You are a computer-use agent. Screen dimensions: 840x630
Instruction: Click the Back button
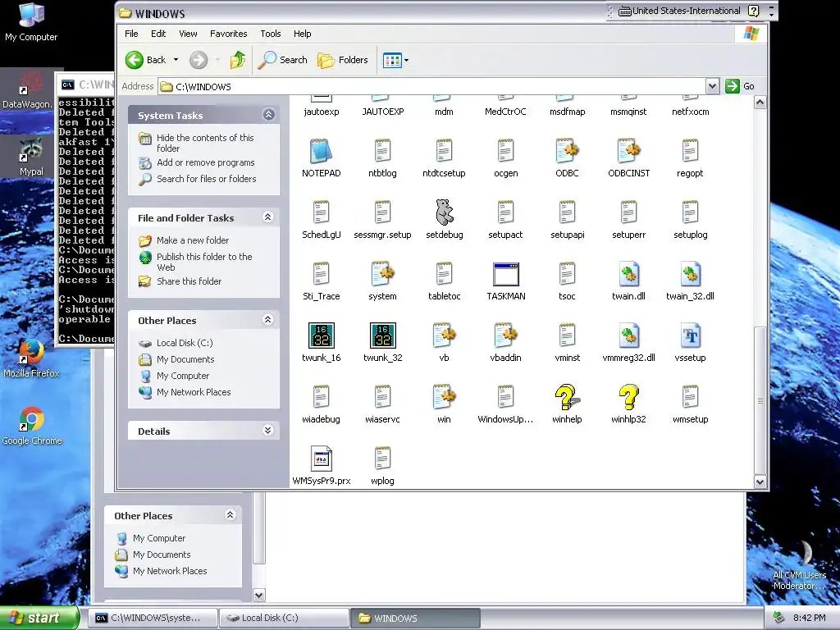click(147, 59)
